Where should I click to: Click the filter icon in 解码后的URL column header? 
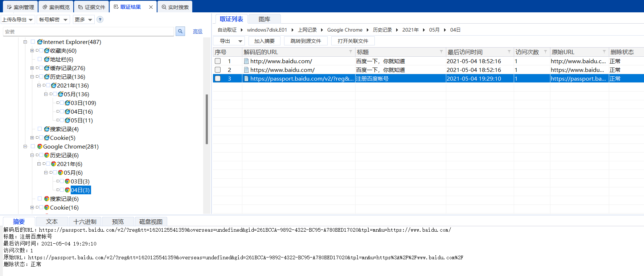point(351,52)
